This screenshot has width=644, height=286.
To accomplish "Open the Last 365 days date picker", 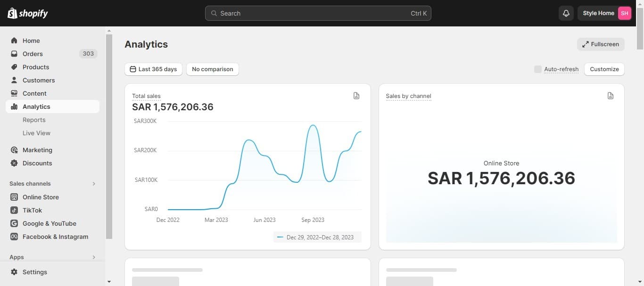I will point(153,69).
